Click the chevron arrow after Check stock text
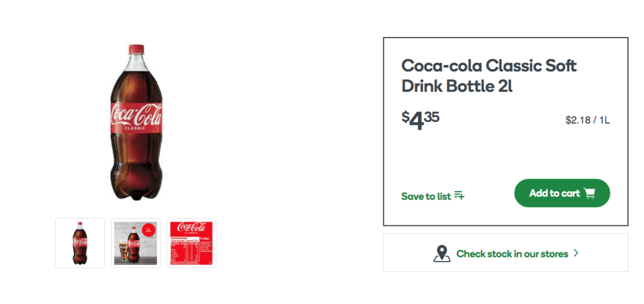Image resolution: width=644 pixels, height=304 pixels. (x=576, y=253)
